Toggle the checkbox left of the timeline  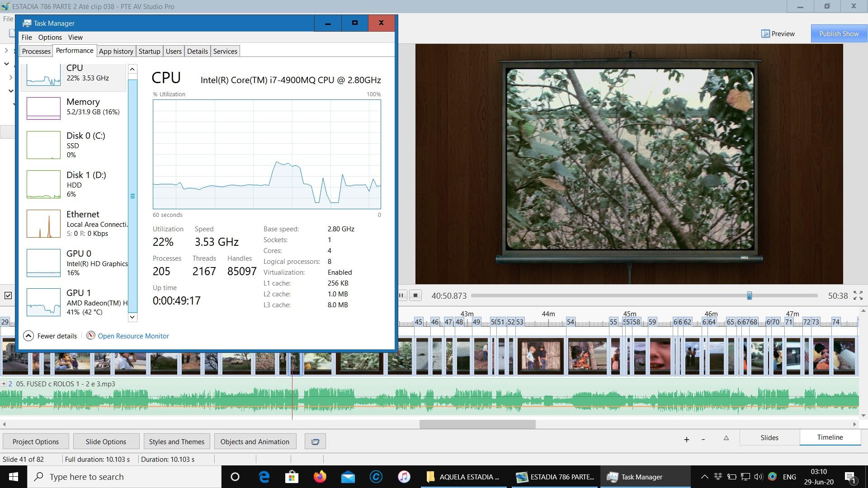(x=8, y=296)
